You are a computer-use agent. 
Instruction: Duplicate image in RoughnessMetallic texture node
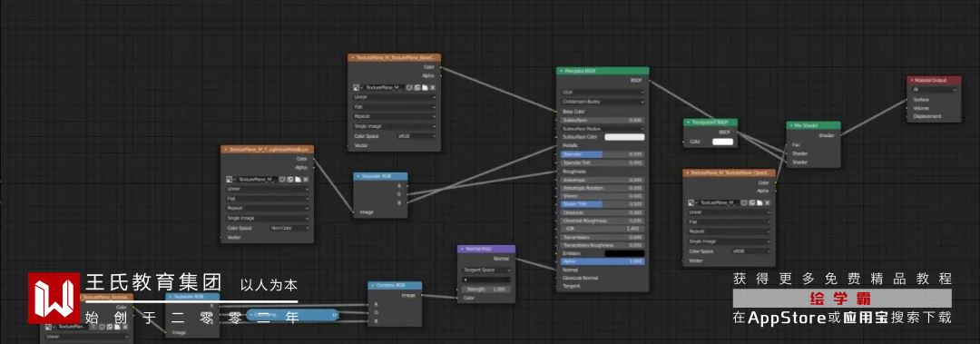290,179
